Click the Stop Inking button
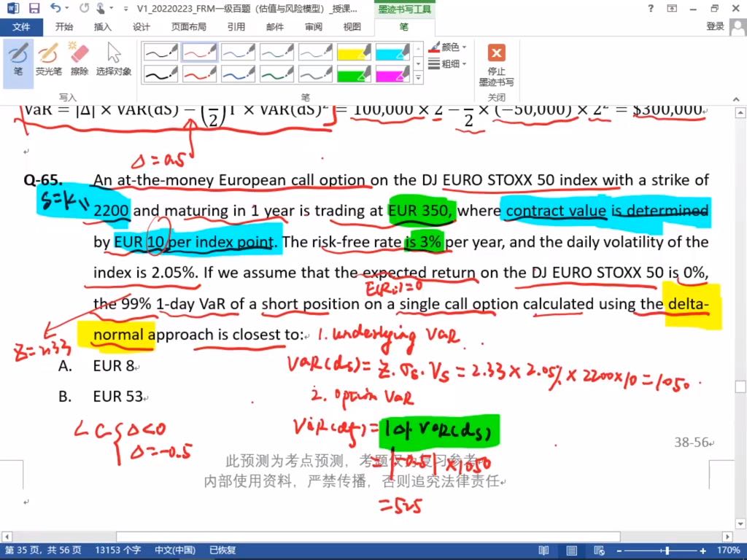This screenshot has width=747, height=560. pos(496,64)
